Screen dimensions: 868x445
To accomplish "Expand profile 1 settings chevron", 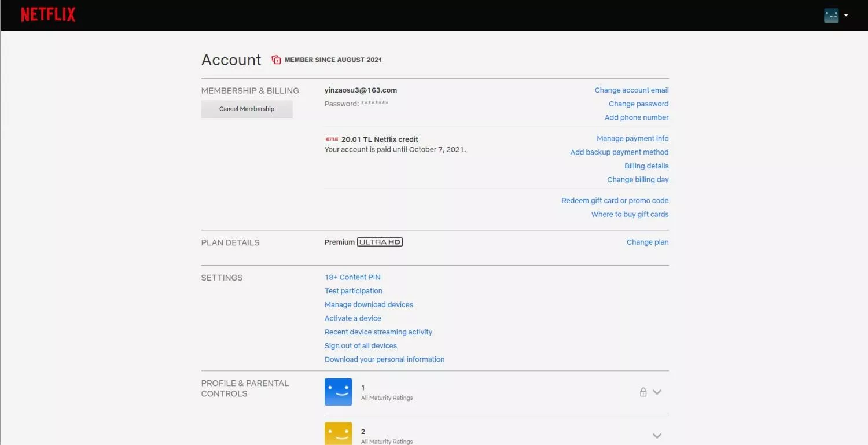I will 657,392.
